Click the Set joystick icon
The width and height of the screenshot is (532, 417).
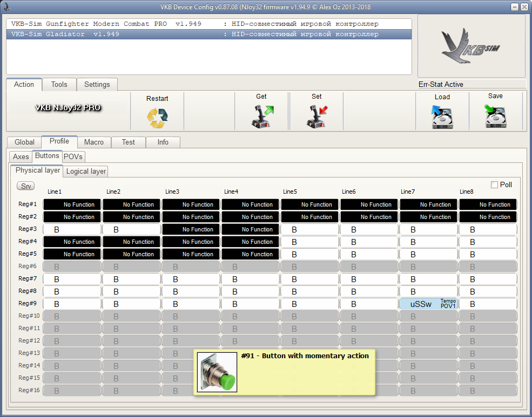tap(317, 117)
